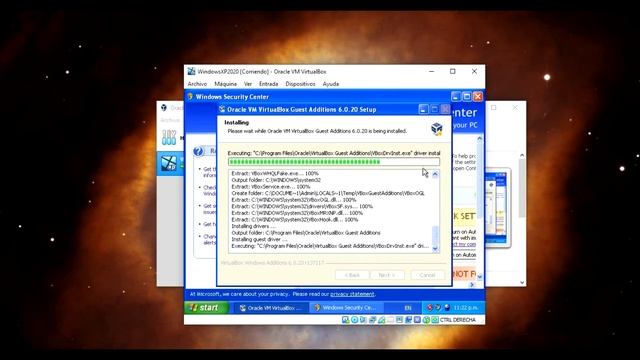Image resolution: width=640 pixels, height=360 pixels.
Task: Maximize the WindowsXP2020 VirtualBox window
Action: pos(453,71)
